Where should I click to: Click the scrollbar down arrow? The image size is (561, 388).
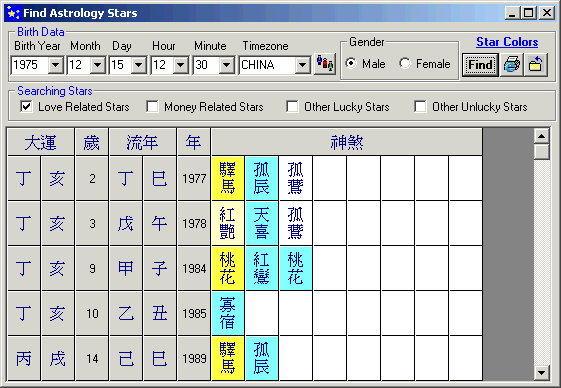click(x=541, y=373)
